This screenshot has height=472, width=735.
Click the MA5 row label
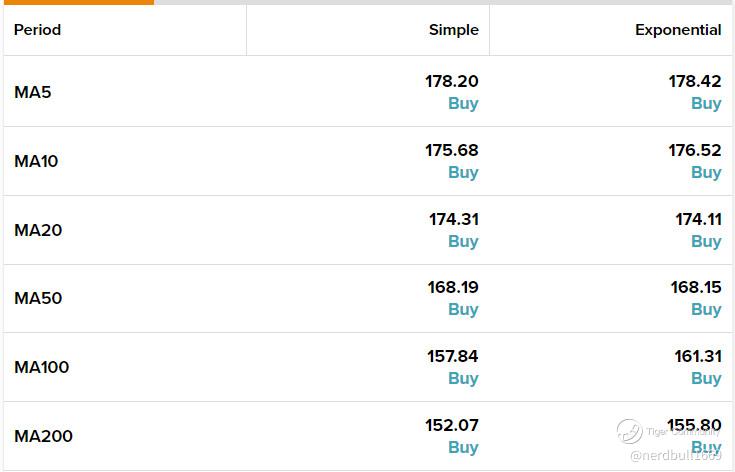33,92
